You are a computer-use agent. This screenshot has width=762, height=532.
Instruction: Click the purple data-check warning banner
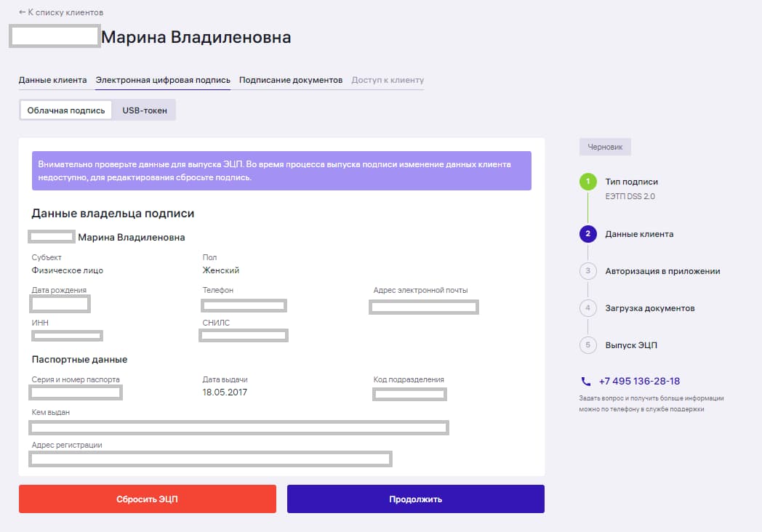point(281,171)
